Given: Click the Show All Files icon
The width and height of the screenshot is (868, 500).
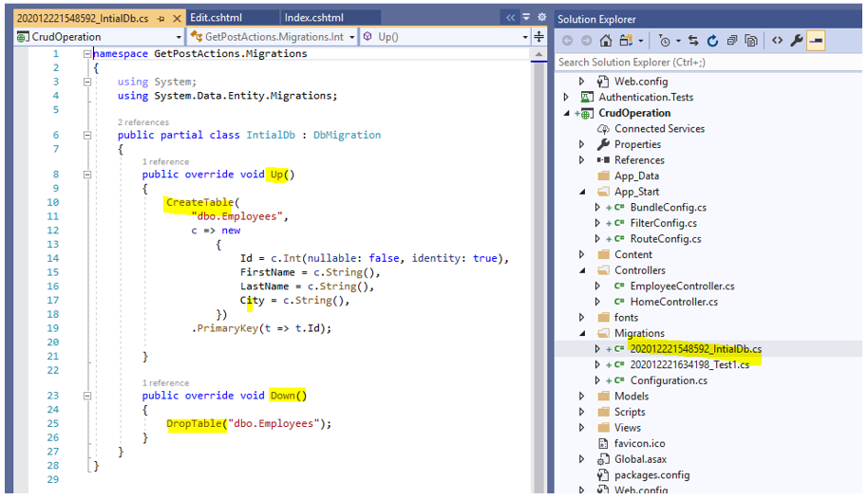Looking at the screenshot, I should pyautogui.click(x=751, y=41).
